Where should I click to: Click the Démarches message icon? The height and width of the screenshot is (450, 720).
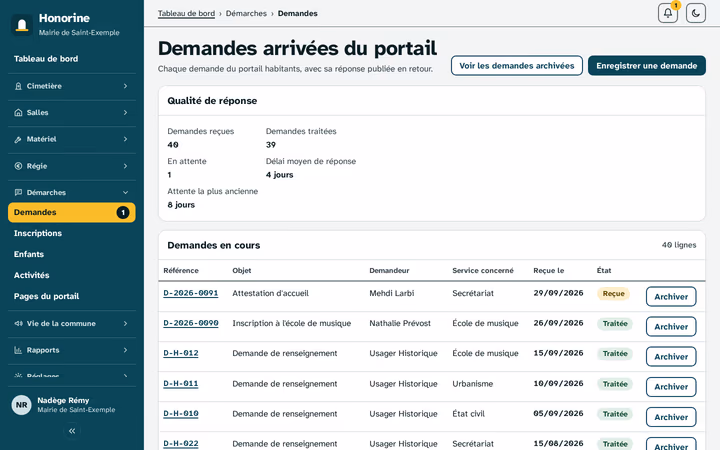pos(18,192)
